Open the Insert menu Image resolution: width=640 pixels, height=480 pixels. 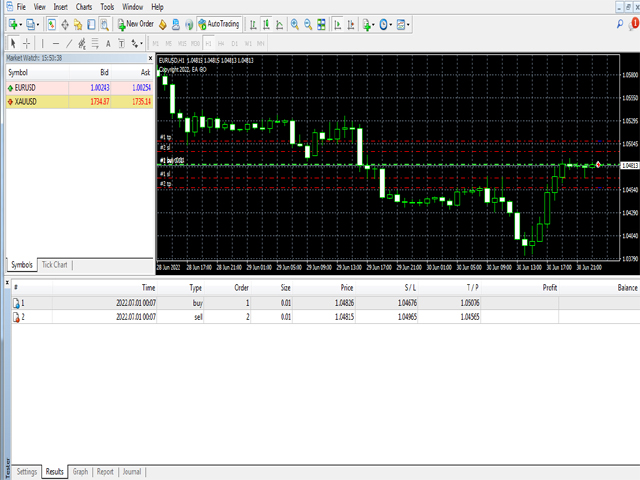pyautogui.click(x=61, y=7)
